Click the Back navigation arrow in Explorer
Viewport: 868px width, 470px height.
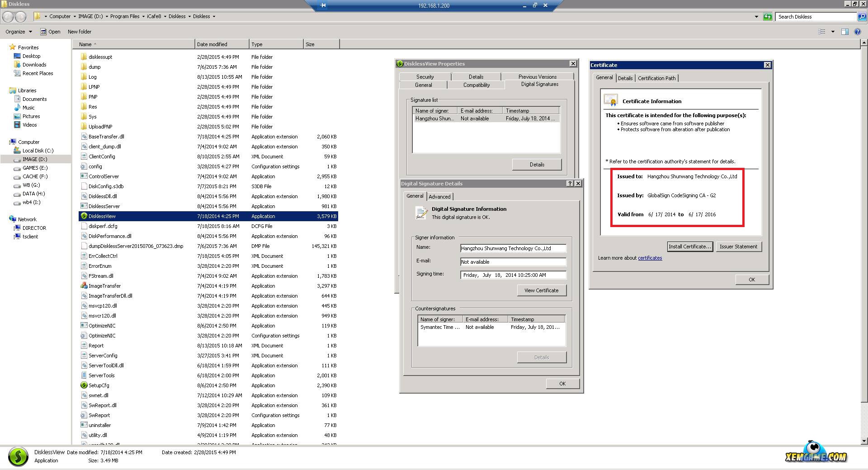point(8,17)
